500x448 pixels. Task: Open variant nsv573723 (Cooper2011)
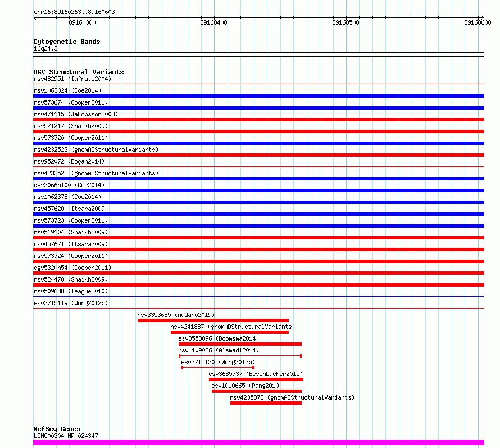pyautogui.click(x=71, y=221)
